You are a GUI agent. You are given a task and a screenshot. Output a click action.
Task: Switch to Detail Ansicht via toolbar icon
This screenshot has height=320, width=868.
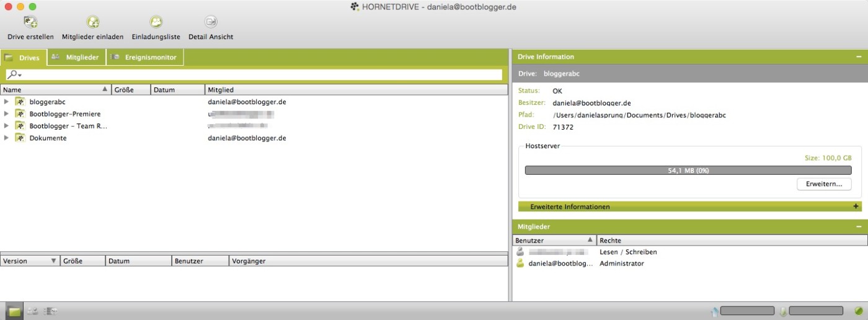pyautogui.click(x=211, y=22)
